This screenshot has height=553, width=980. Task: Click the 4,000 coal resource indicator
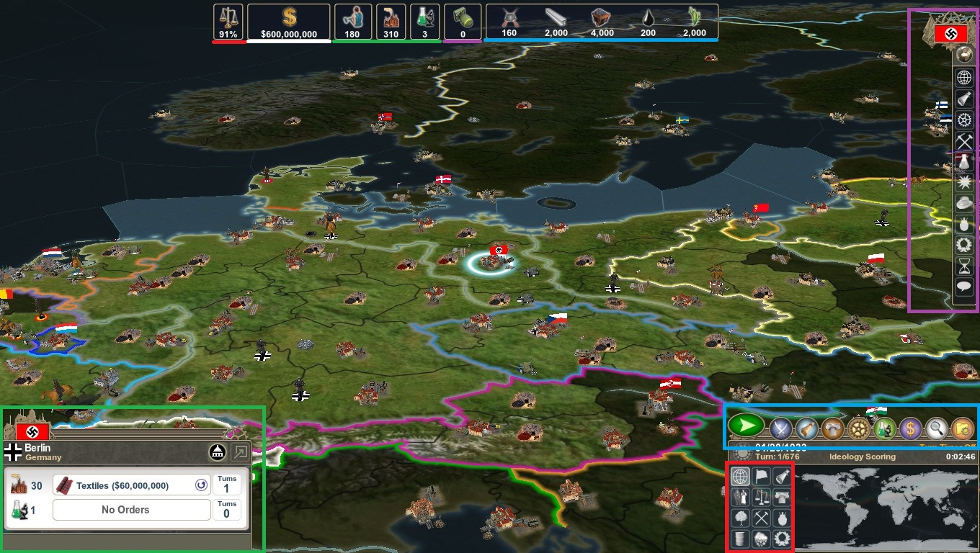602,22
